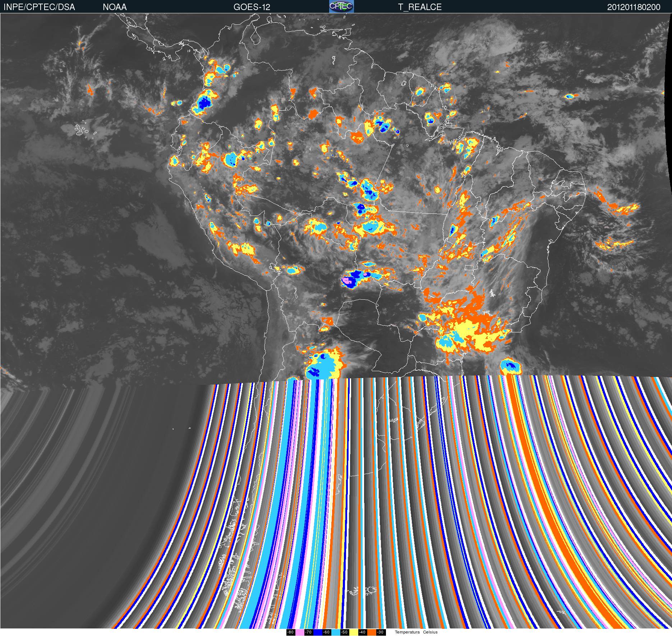Click the INPE/CPTEC/DSA header label
Viewport: 672px width, 636px height.
pos(39,7)
